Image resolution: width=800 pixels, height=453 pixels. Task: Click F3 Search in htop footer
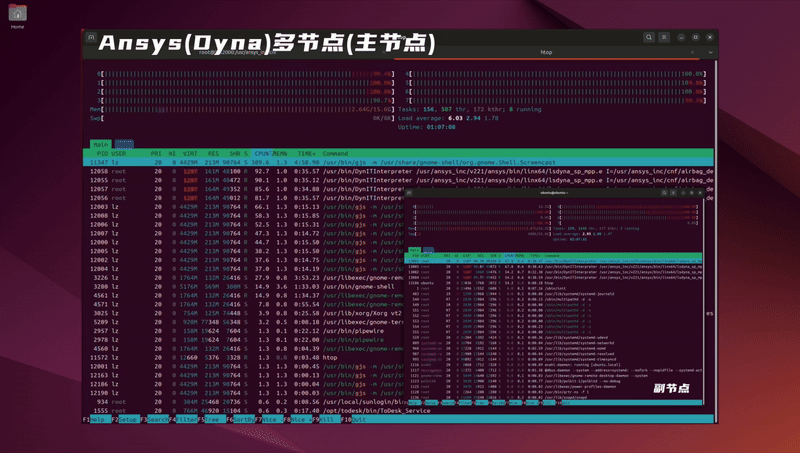click(154, 419)
